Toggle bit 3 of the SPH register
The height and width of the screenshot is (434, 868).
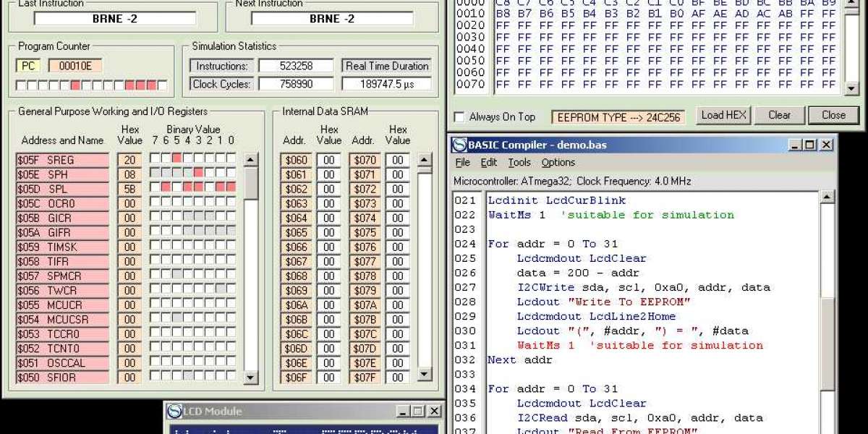(198, 173)
